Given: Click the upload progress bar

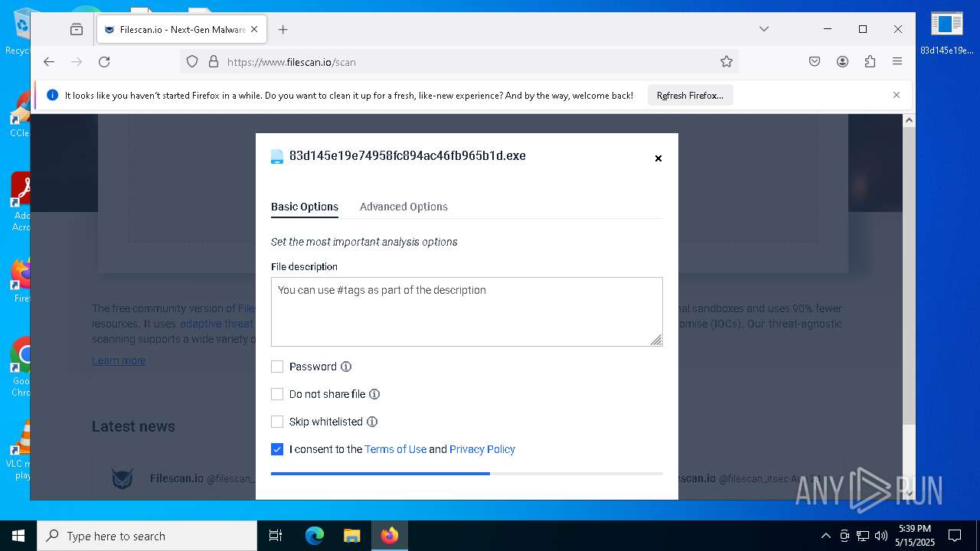Looking at the screenshot, I should 466,474.
